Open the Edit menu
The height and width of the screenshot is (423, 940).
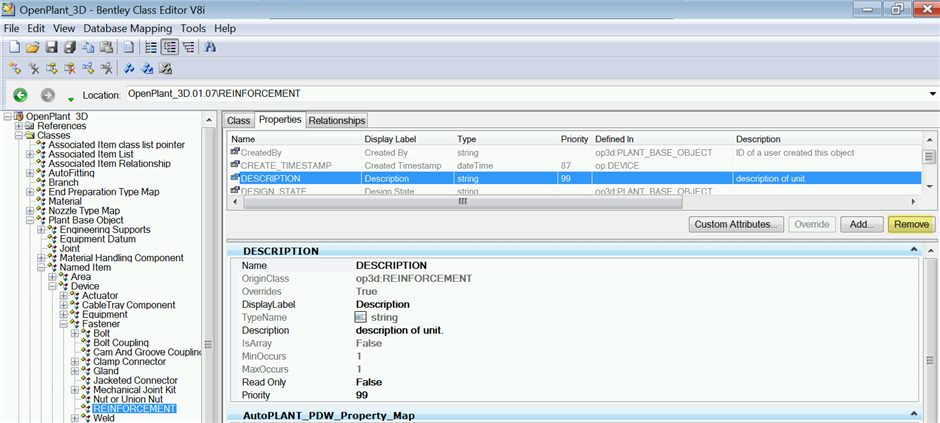pos(36,28)
